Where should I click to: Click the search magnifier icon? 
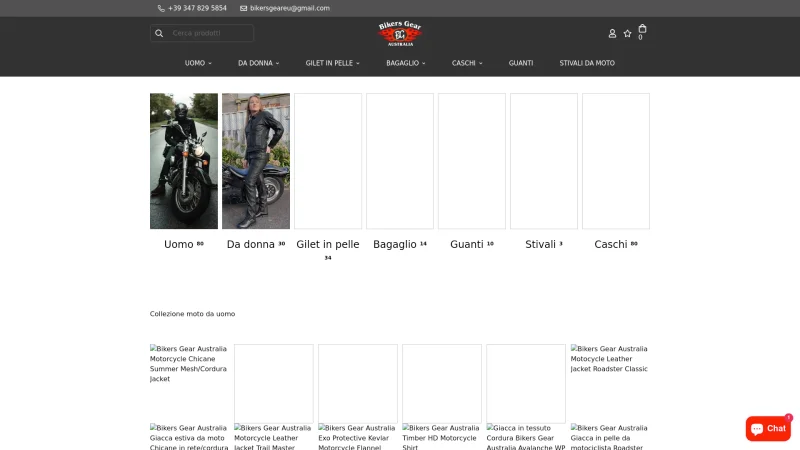pyautogui.click(x=159, y=33)
